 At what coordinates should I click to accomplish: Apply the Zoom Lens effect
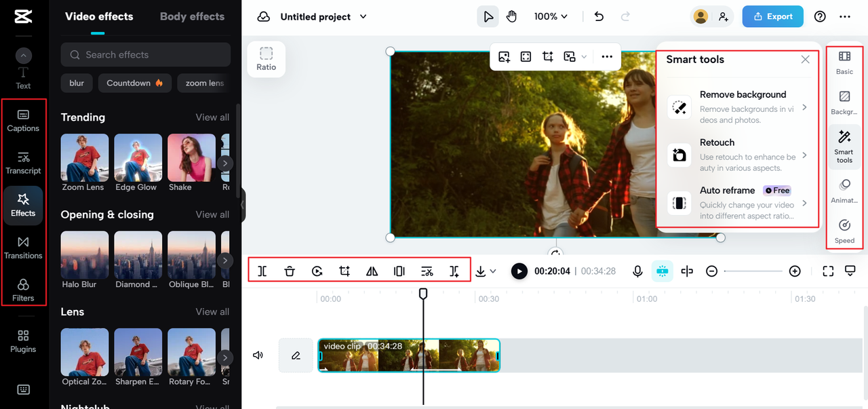click(84, 158)
